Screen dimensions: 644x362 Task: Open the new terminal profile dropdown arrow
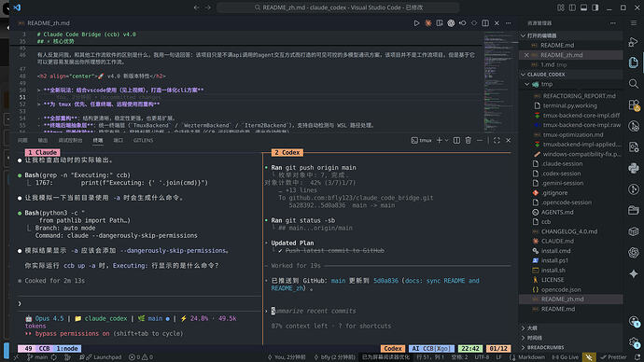(x=446, y=140)
